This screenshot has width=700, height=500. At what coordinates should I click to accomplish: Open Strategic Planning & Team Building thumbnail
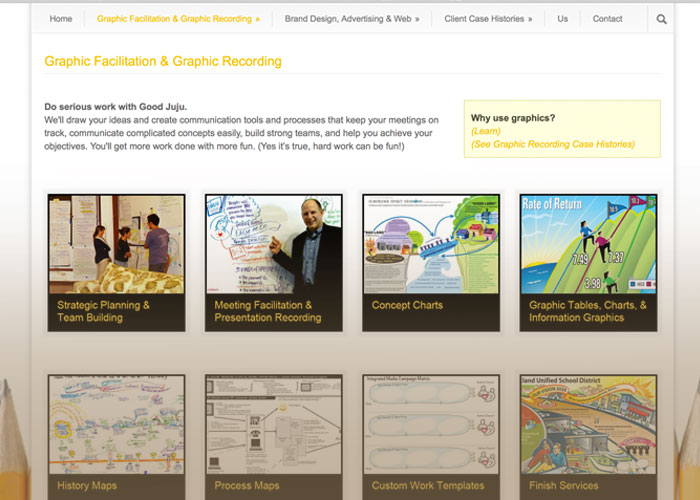[x=116, y=244]
